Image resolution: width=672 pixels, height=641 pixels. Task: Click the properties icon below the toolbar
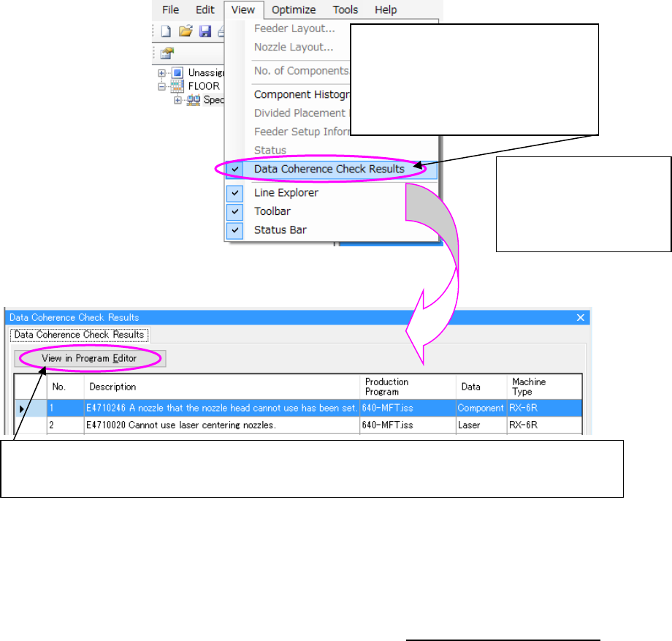(x=167, y=53)
